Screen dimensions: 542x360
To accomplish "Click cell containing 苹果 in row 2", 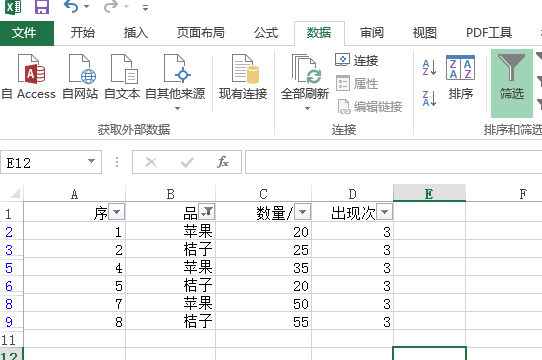I will 171,231.
